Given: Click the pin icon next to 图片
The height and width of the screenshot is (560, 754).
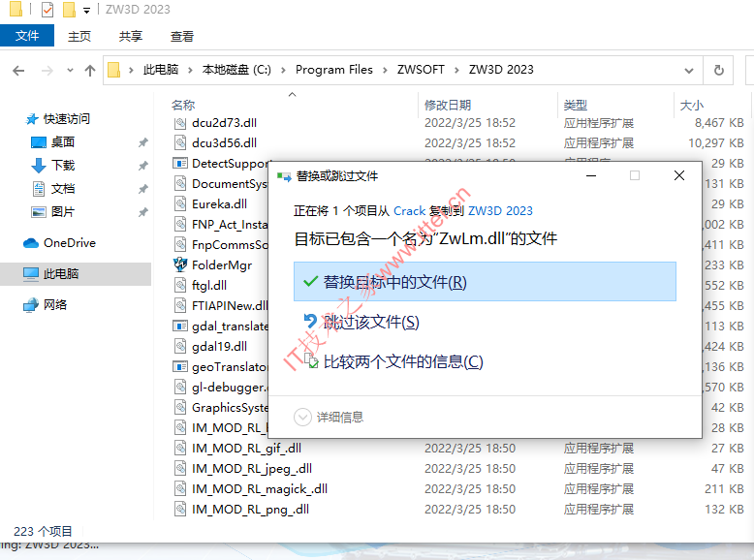Looking at the screenshot, I should [x=142, y=212].
